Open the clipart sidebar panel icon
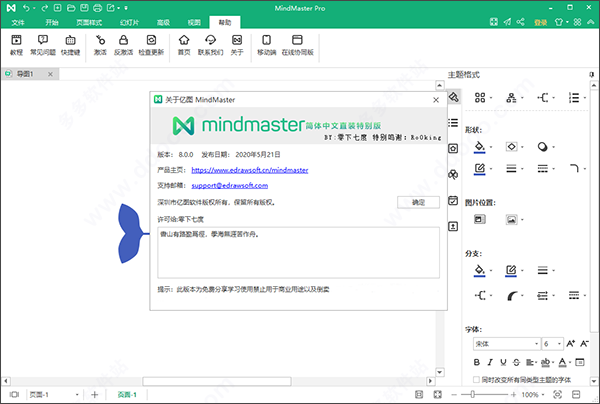Viewport: 600px width, 404px height. point(453,174)
